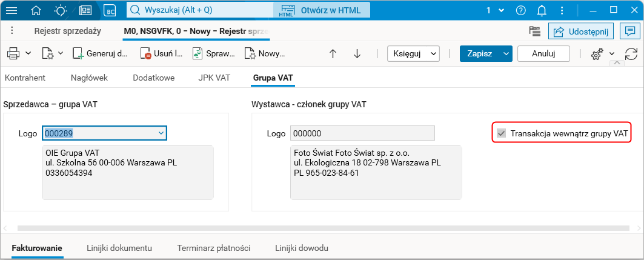The height and width of the screenshot is (260, 644).
Task: Click Usuń l... toolbar button
Action: coord(161,53)
